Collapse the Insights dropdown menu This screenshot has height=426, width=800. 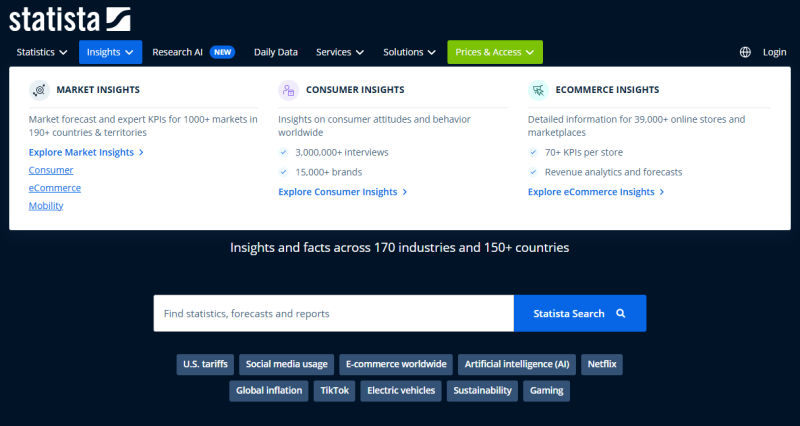click(110, 52)
